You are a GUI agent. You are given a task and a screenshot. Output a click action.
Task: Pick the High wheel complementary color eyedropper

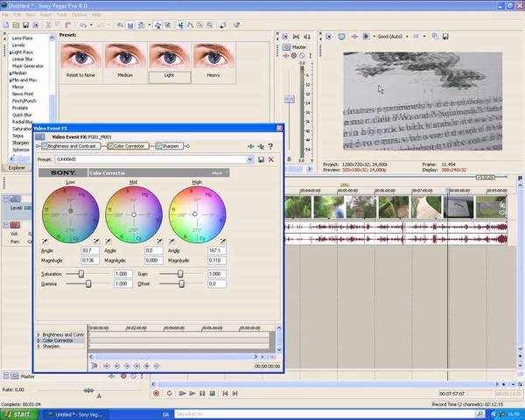click(171, 241)
